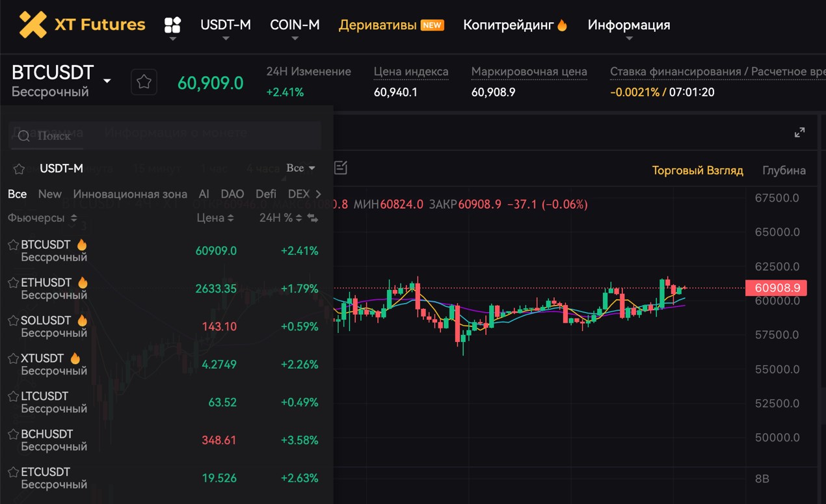Favorite SOLUSDT in the futures list
The width and height of the screenshot is (826, 504).
point(13,321)
